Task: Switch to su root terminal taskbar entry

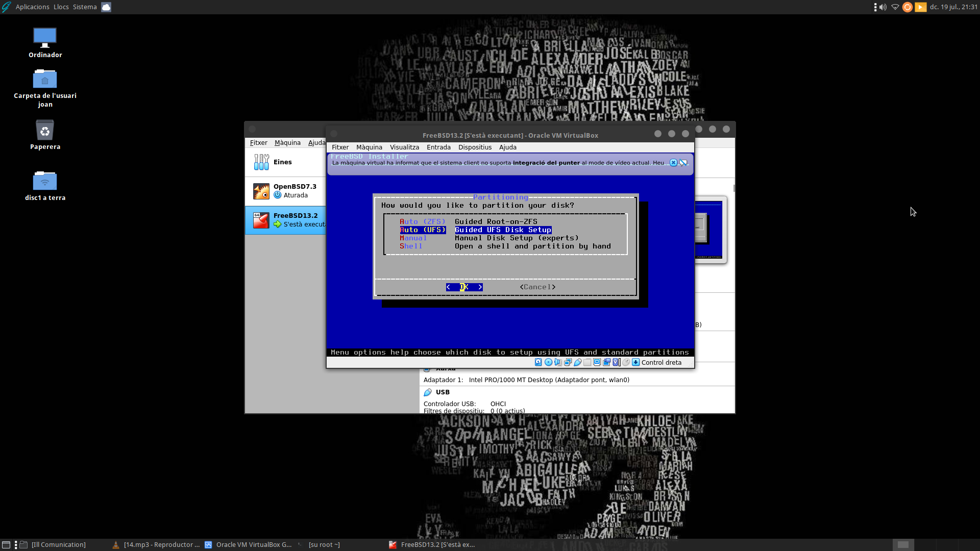Action: [x=341, y=545]
